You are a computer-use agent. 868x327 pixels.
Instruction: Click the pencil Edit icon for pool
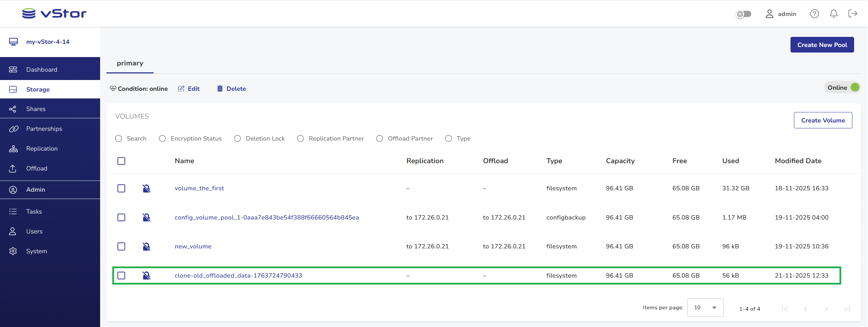pos(181,89)
